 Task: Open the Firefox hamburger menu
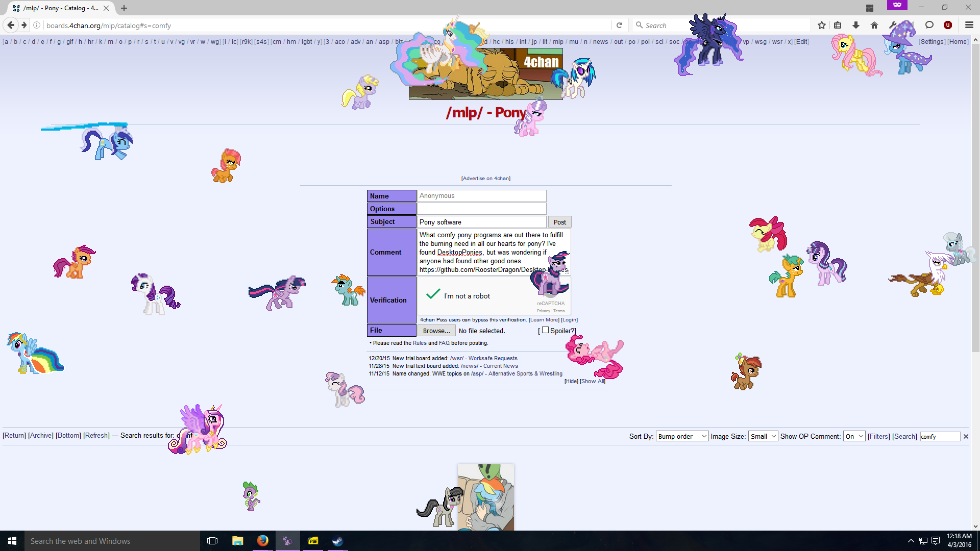tap(969, 26)
